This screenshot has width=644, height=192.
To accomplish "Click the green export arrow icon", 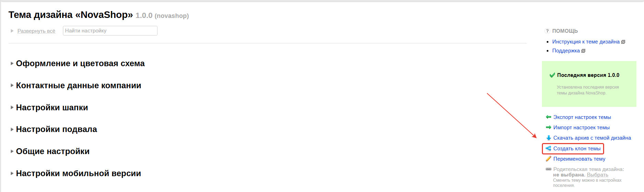I will [548, 117].
